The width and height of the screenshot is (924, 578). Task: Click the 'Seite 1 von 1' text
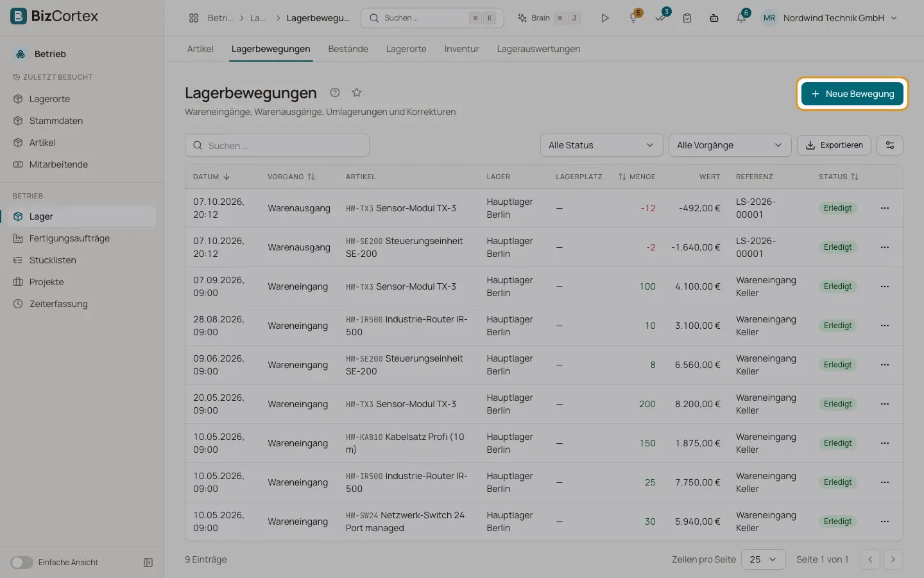822,559
